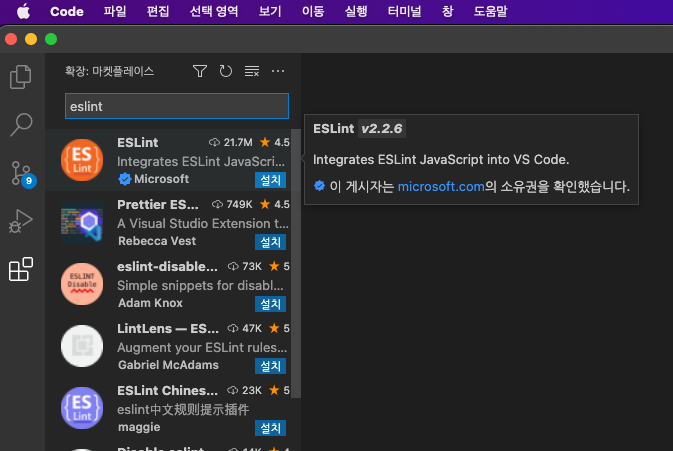The height and width of the screenshot is (451, 673).
Task: Click the verified badge in the ESLint tooltip
Action: [x=319, y=186]
